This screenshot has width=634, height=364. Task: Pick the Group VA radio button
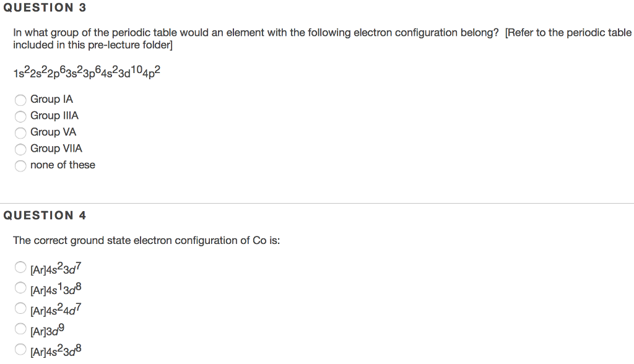21,132
